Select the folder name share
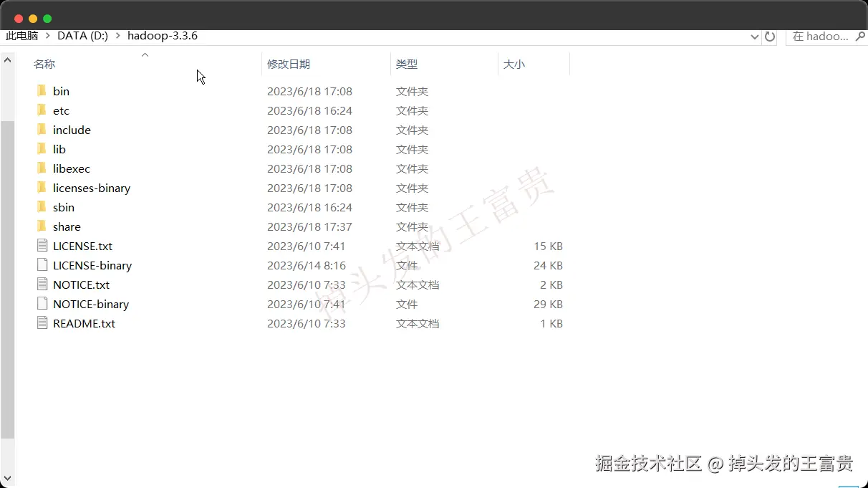The width and height of the screenshot is (868, 488). point(67,226)
